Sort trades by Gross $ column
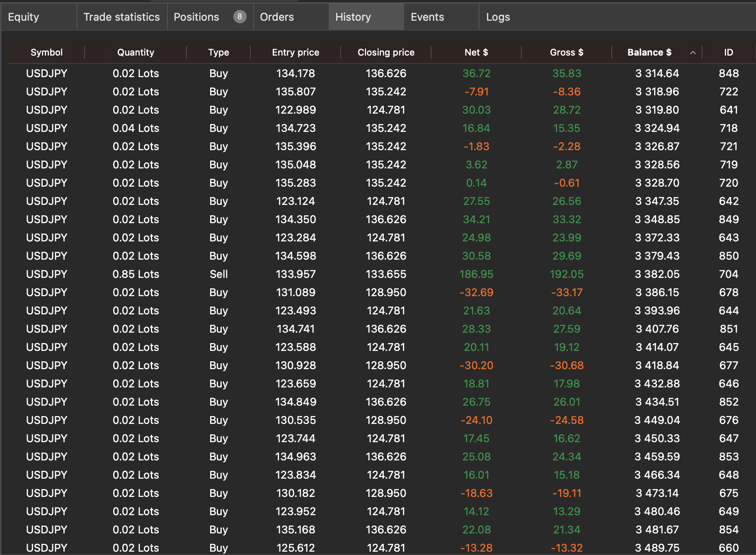The width and height of the screenshot is (756, 555). [567, 53]
